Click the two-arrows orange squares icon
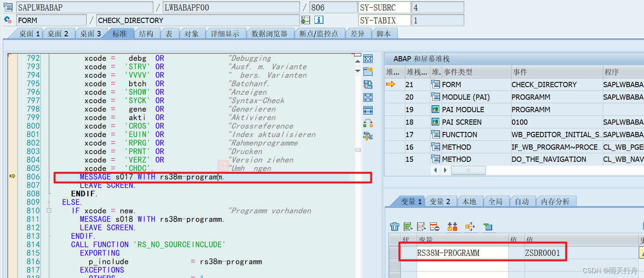This screenshot has height=278, width=644. pyautogui.click(x=452, y=227)
